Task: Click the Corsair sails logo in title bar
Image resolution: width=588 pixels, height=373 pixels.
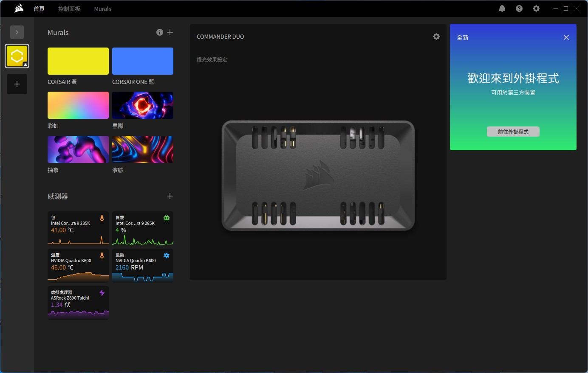Action: click(19, 8)
